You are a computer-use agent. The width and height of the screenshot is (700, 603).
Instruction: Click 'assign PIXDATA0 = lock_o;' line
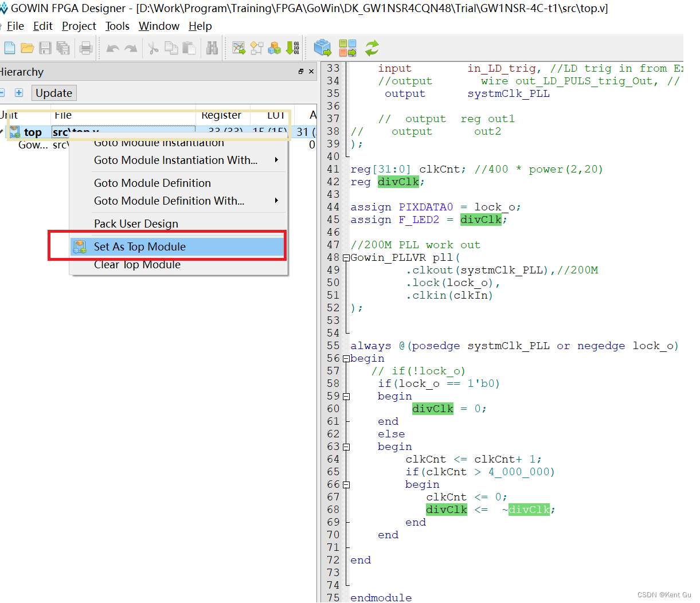pos(436,207)
